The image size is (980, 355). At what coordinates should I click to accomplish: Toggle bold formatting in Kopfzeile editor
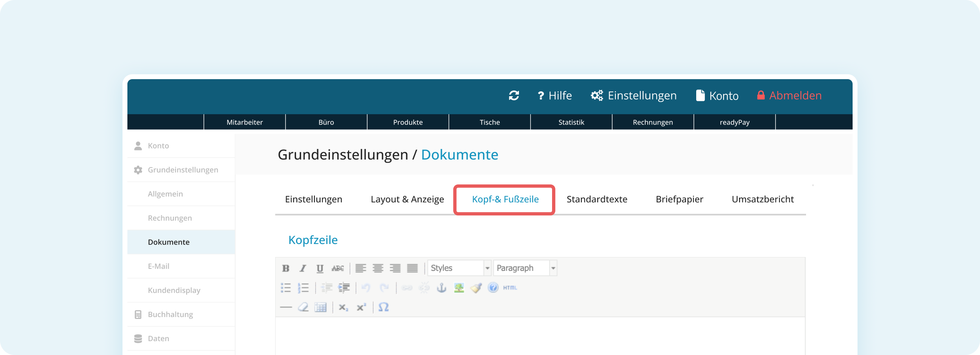(286, 268)
